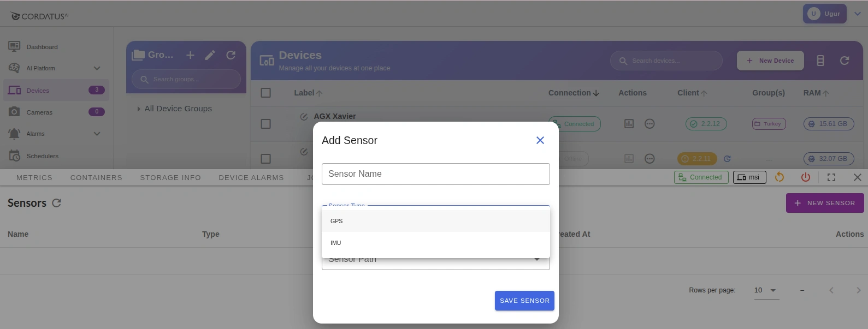The image size is (868, 329).
Task: Close the Add Sensor dialog
Action: pyautogui.click(x=540, y=140)
